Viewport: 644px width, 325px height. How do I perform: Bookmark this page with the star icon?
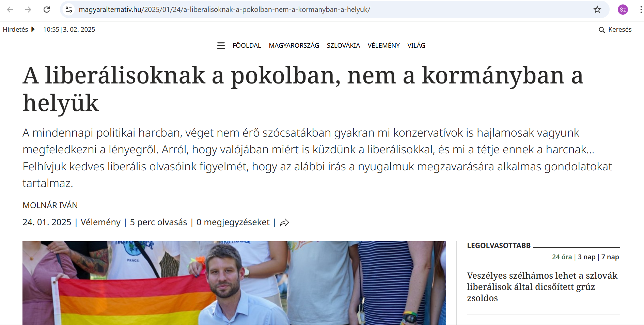(597, 10)
